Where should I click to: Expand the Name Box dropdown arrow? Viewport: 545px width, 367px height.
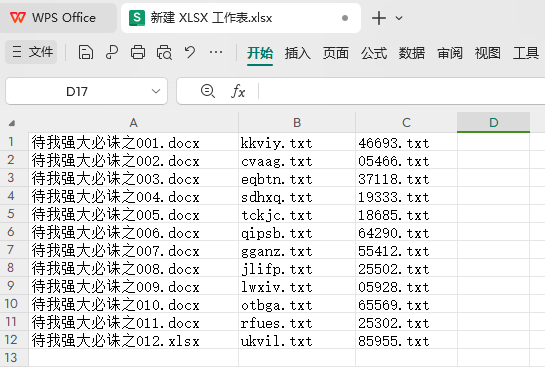[156, 91]
